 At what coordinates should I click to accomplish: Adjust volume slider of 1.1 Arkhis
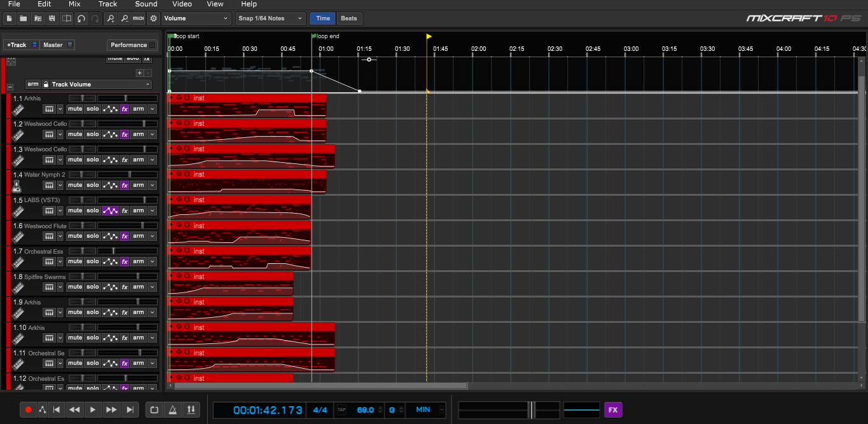tap(127, 98)
